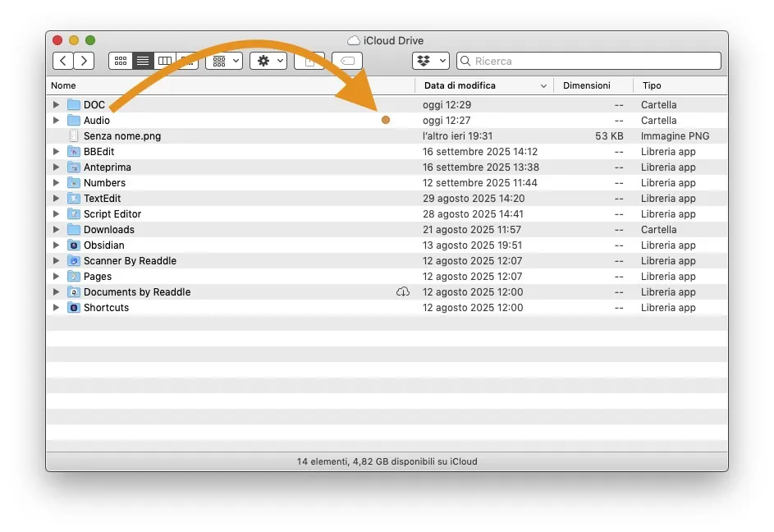Expand the Downloads folder
The image size is (774, 532).
point(56,229)
